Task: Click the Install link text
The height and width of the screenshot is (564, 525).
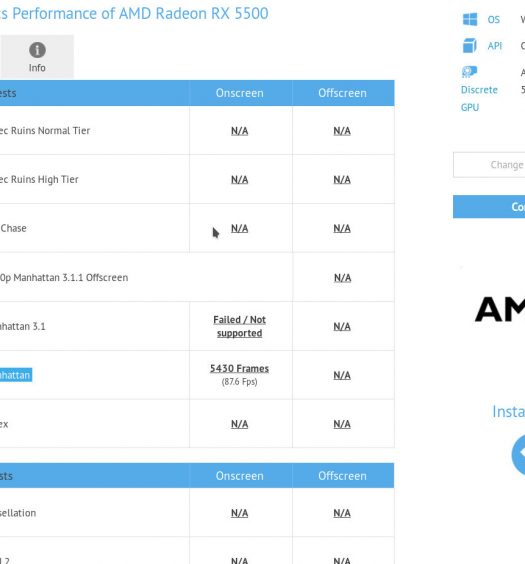Action: pyautogui.click(x=508, y=411)
